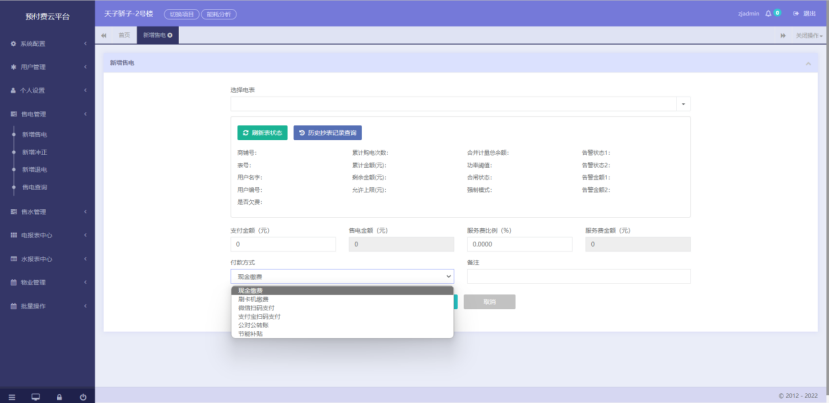Screen dimensions: 830x403
Task: Expand the 系统配置 sidebar menu
Action: pos(47,44)
